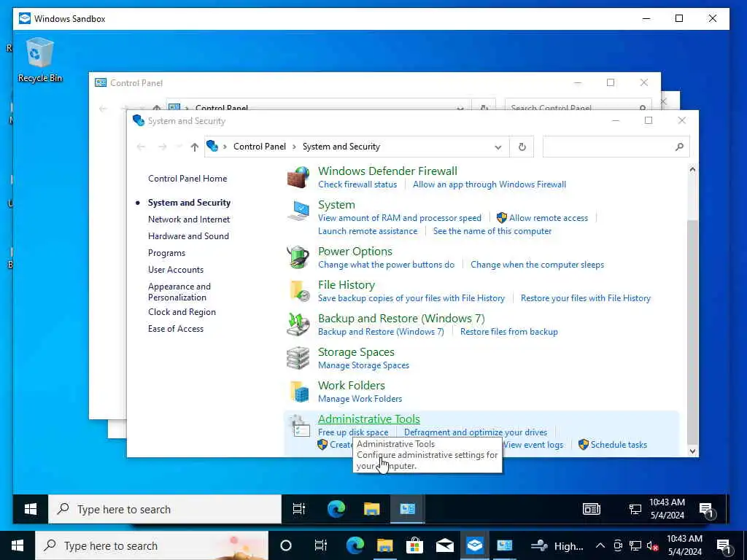Click the refresh button beside the address bar
The width and height of the screenshot is (747, 560).
(522, 147)
